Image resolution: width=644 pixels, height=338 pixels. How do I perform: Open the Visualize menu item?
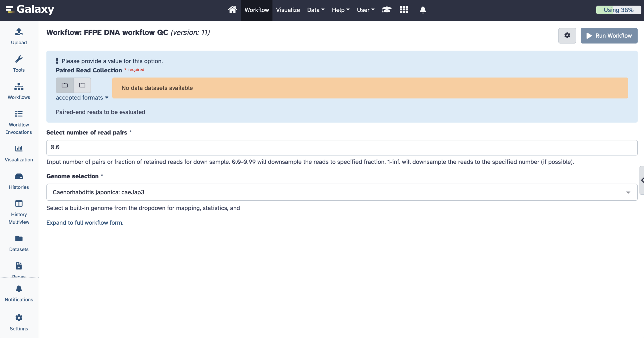tap(288, 10)
